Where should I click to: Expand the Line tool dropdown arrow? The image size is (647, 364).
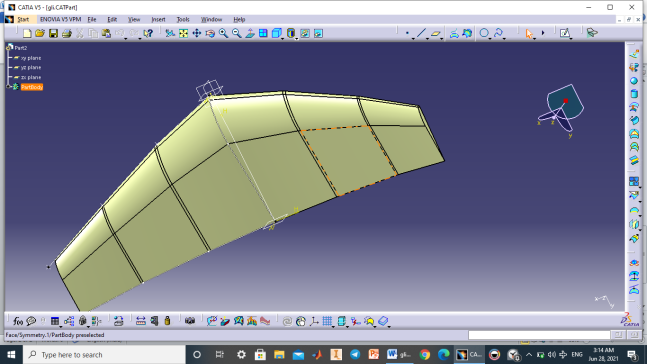[427, 38]
